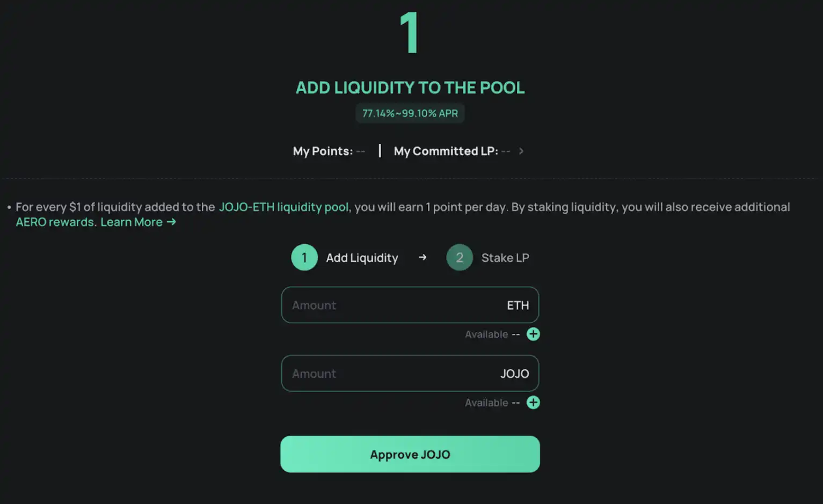The width and height of the screenshot is (823, 504).
Task: Click the My Points label
Action: pyautogui.click(x=323, y=151)
